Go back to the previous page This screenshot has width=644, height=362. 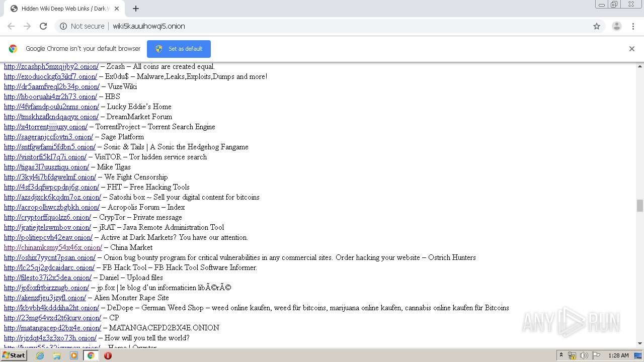[x=11, y=26]
